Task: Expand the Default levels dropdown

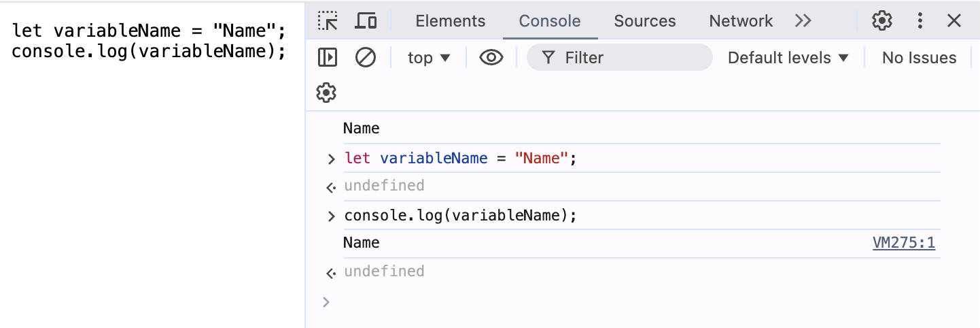Action: 788,58
